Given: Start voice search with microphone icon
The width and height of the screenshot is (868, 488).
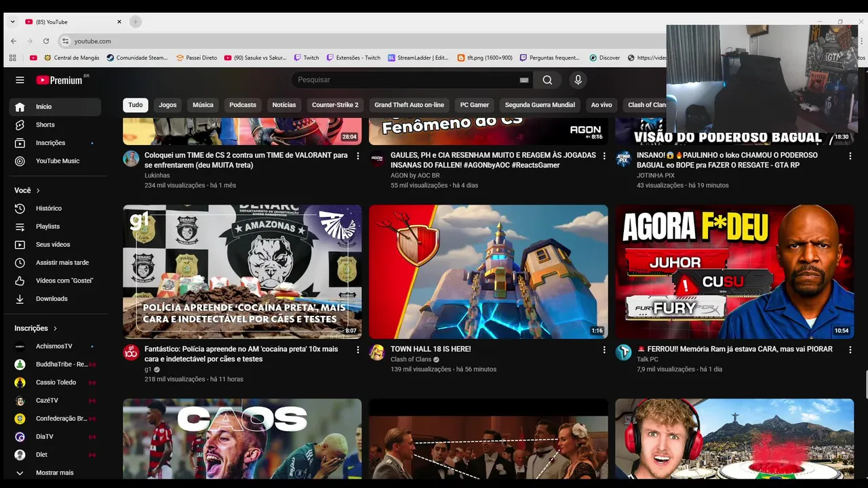Looking at the screenshot, I should click(578, 80).
